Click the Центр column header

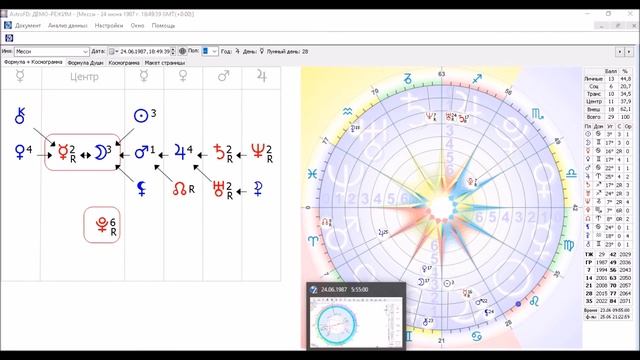[x=84, y=77]
